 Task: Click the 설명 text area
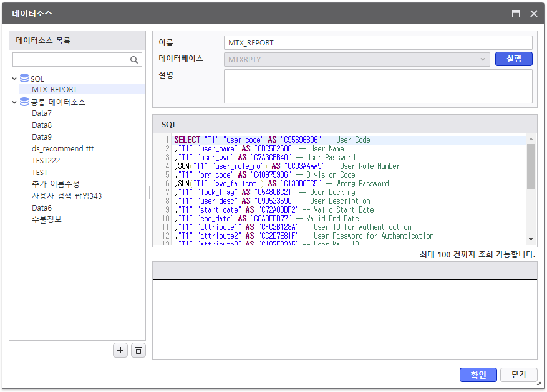point(377,85)
